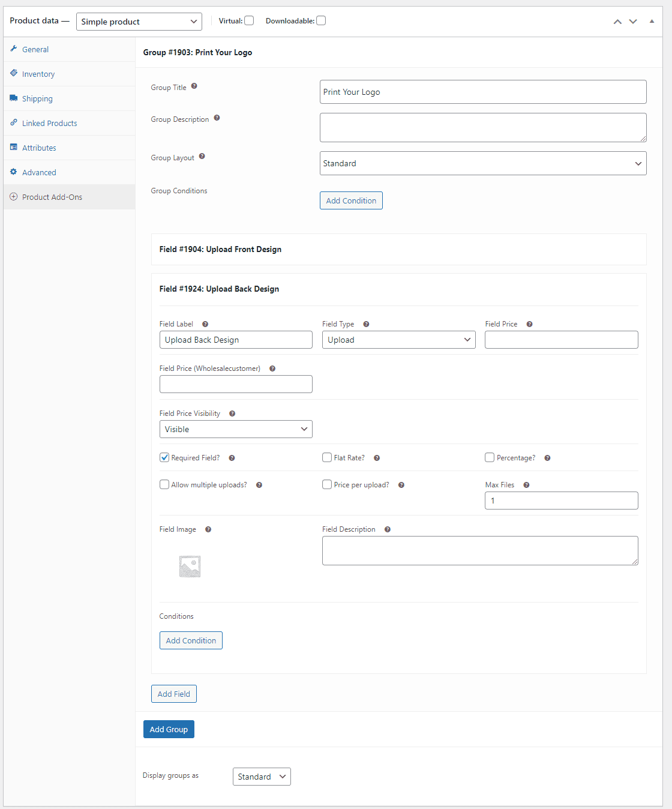Screen dimensions: 672x809
Task: Click the Product Add-Ons plus icon
Action: [13, 196]
